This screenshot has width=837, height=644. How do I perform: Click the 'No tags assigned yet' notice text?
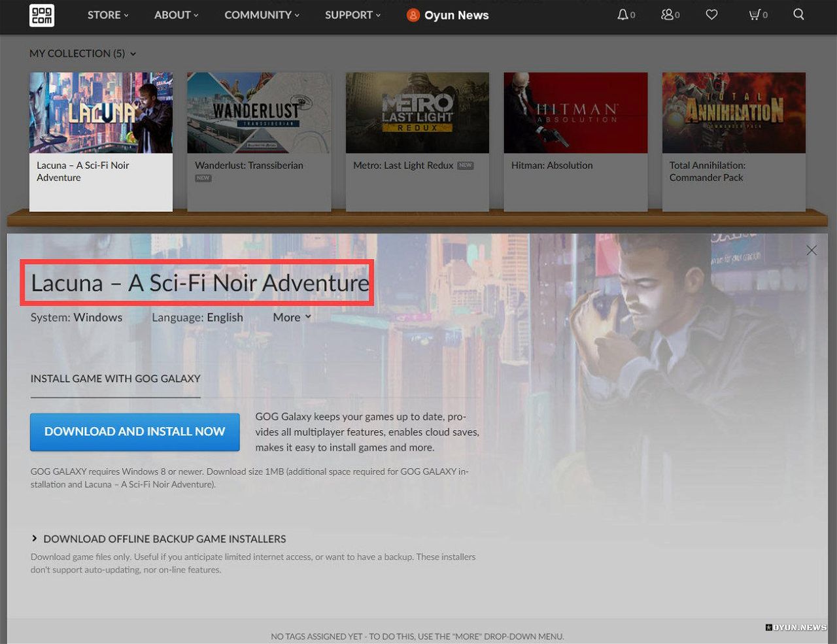coord(417,636)
